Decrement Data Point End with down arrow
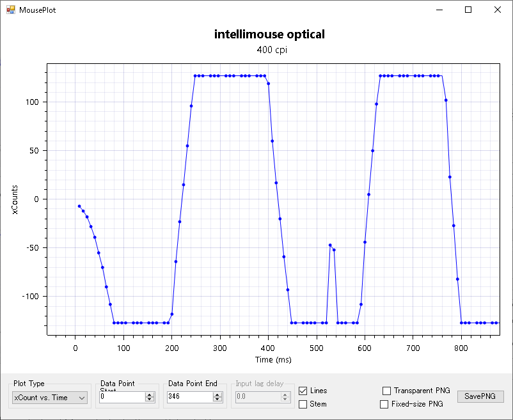Image resolution: width=513 pixels, height=420 pixels. (x=217, y=400)
